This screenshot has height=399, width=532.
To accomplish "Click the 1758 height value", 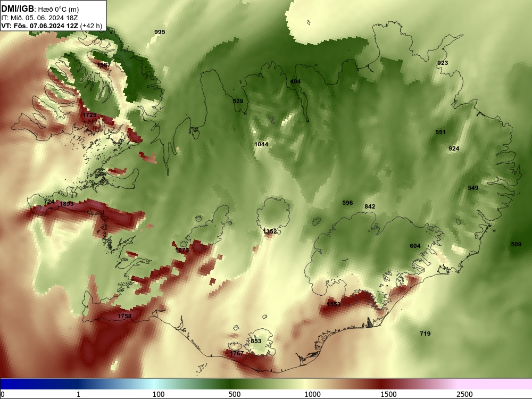I will [124, 316].
